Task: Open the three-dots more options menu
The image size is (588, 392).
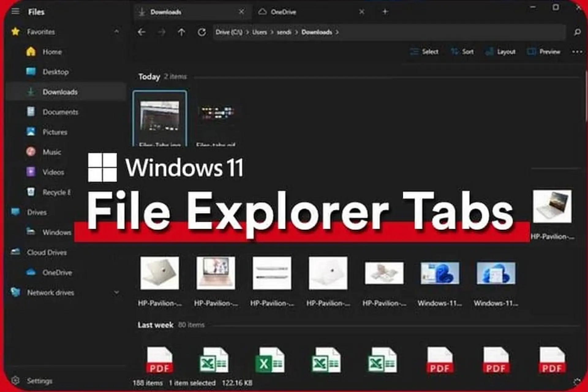Action: tap(577, 52)
